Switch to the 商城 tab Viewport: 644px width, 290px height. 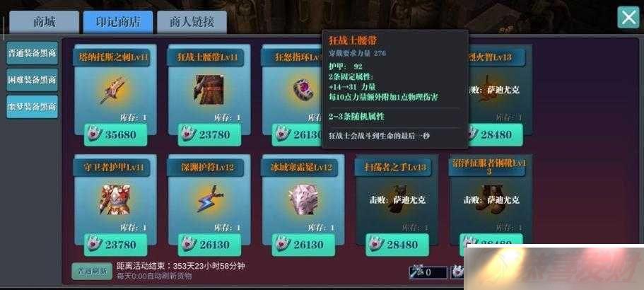pyautogui.click(x=44, y=22)
